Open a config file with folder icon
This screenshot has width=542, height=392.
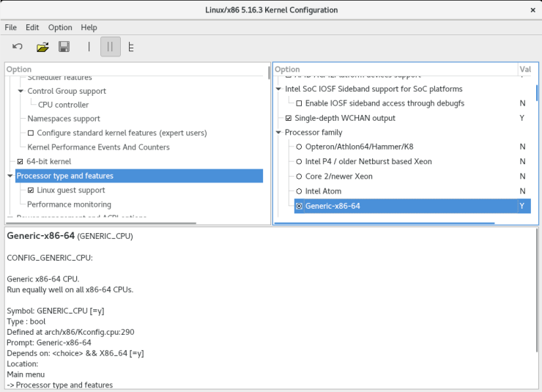coord(42,47)
